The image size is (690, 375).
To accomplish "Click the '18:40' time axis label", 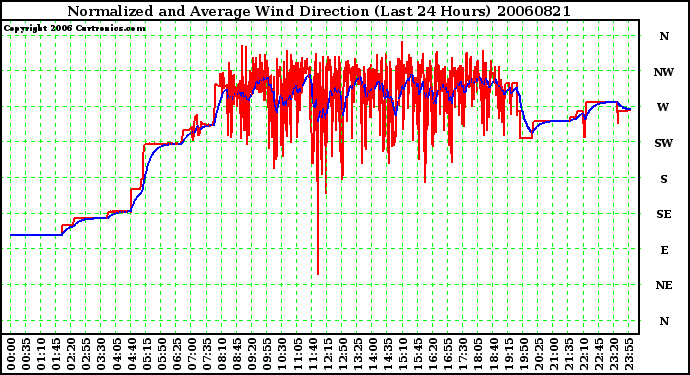I will point(493,354).
